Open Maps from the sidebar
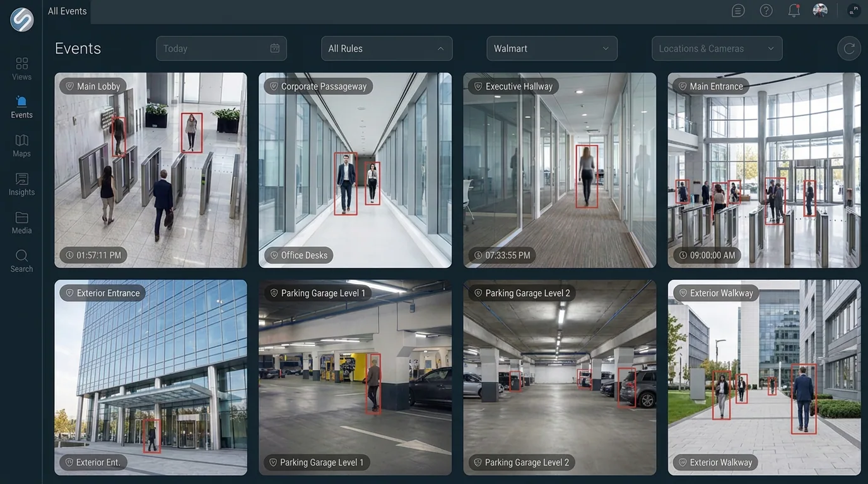The width and height of the screenshot is (868, 484). [21, 146]
